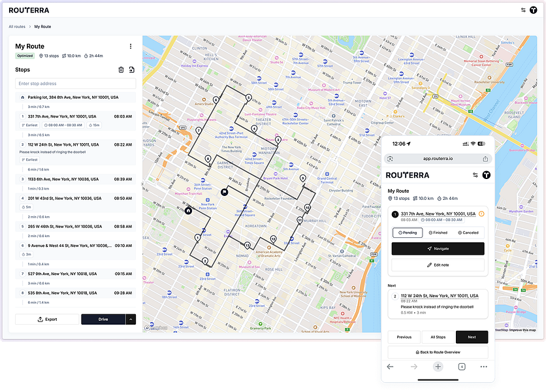This screenshot has height=392, width=546.
Task: Click the app.routerra.io address bar
Action: point(438,159)
